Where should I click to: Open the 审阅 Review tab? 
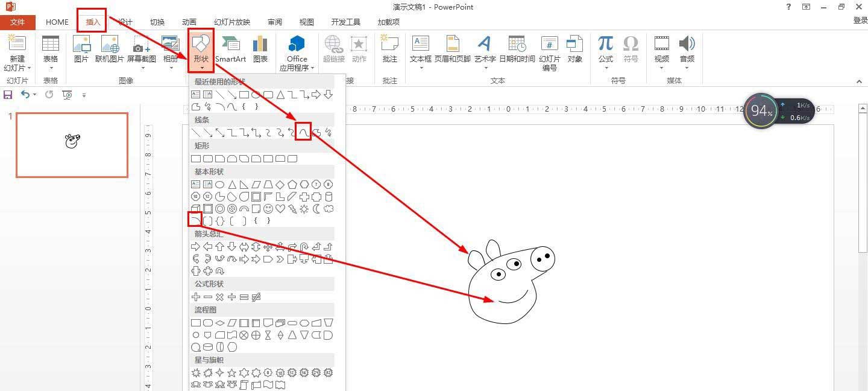275,22
